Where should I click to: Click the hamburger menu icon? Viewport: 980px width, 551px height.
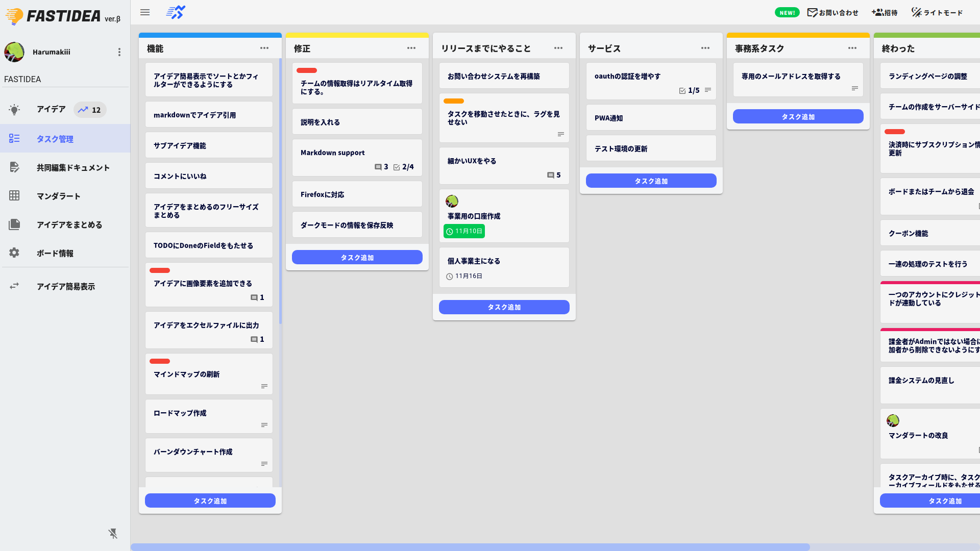(145, 12)
